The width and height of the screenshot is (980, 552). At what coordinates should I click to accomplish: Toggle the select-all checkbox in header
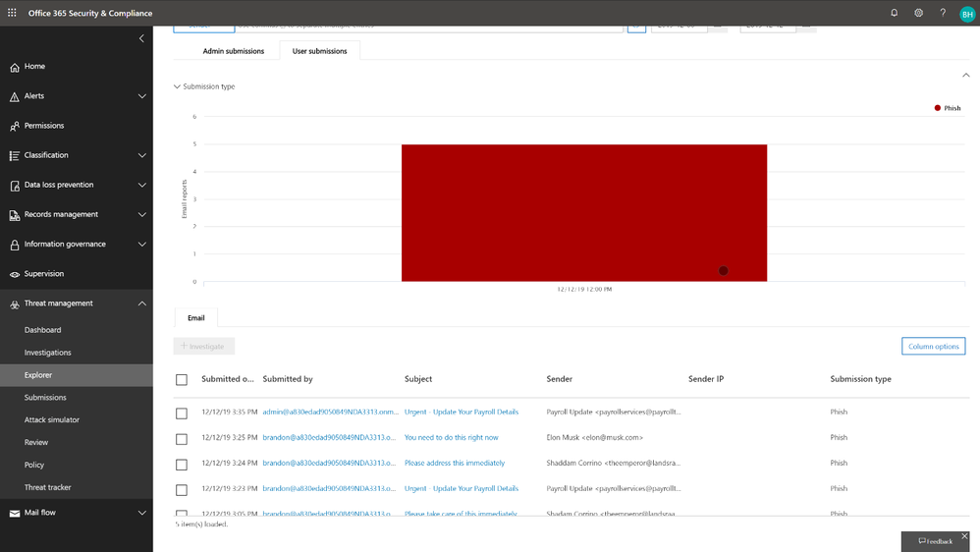pos(182,379)
